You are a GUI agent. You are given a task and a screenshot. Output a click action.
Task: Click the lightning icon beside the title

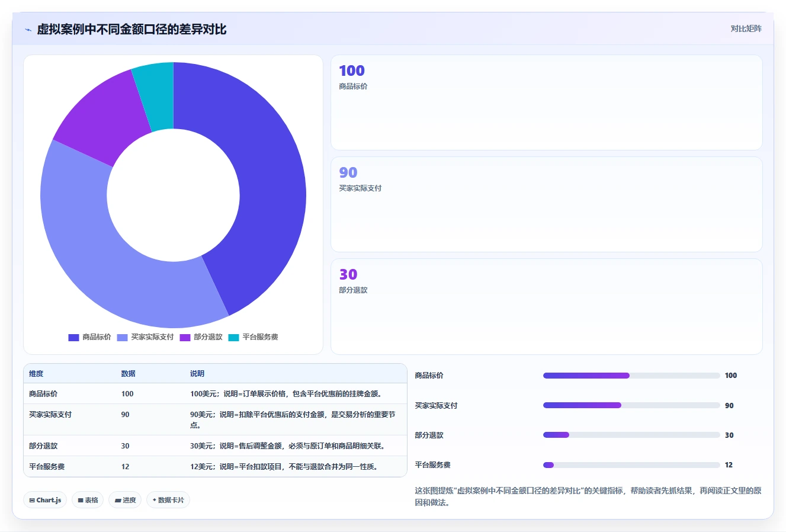[28, 30]
